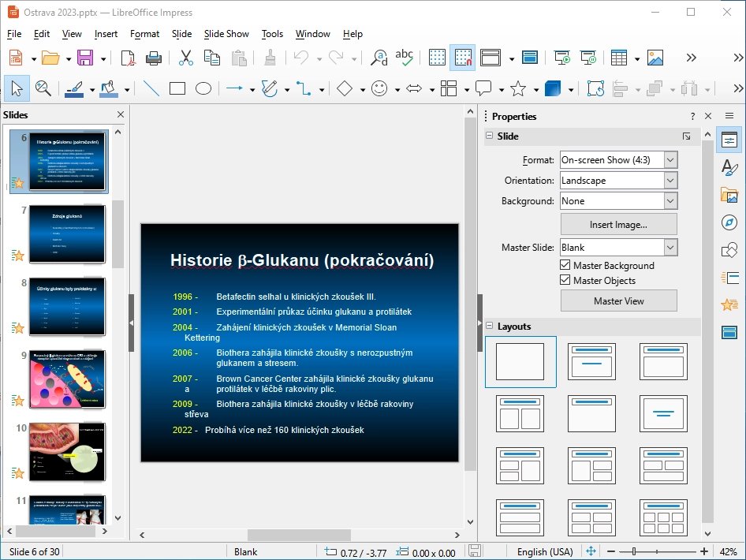Select the Rectangle drawing tool
The image size is (746, 560).
(177, 88)
